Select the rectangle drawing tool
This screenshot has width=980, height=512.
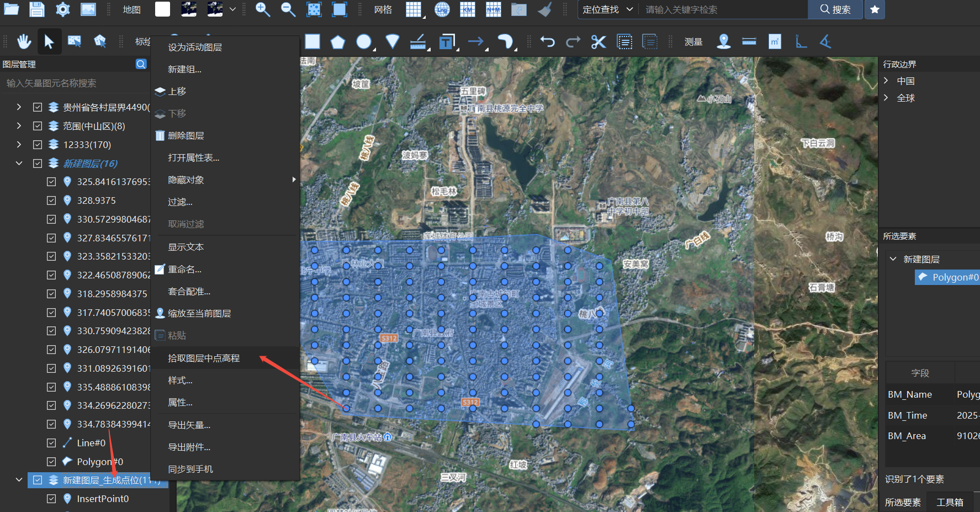click(312, 41)
